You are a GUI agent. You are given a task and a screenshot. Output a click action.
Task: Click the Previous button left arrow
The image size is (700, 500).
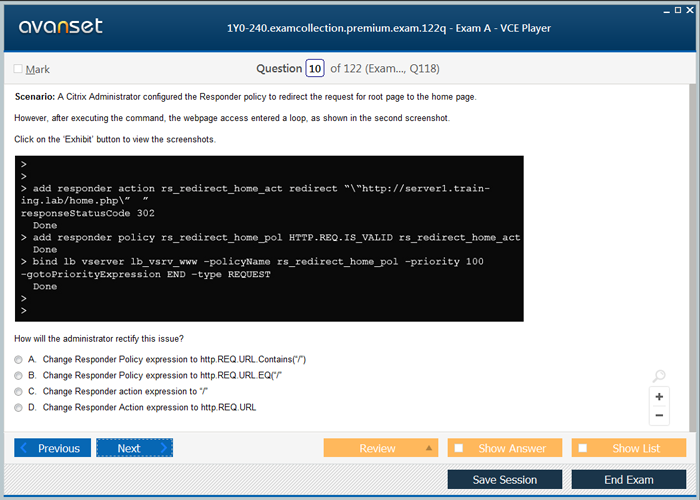(25, 448)
